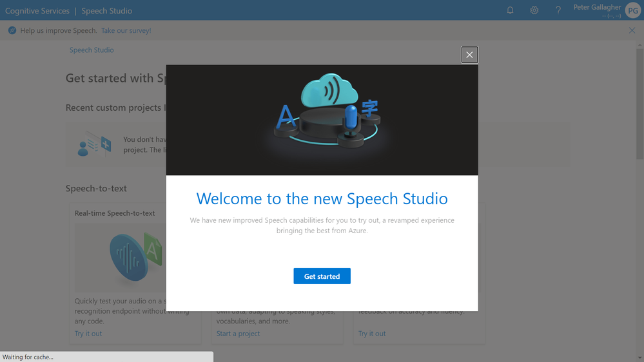Follow the 'Take our survey!' link
Screen dimensions: 644x362
pyautogui.click(x=126, y=30)
